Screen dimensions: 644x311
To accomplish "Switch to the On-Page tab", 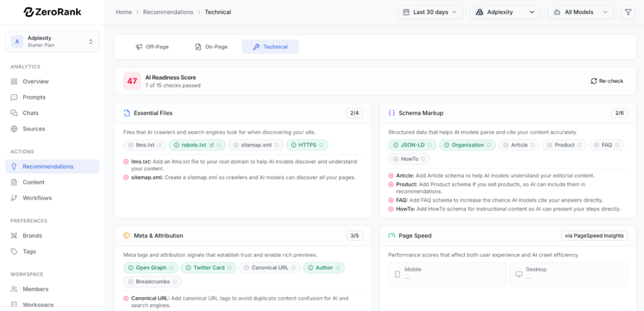I will click(211, 46).
